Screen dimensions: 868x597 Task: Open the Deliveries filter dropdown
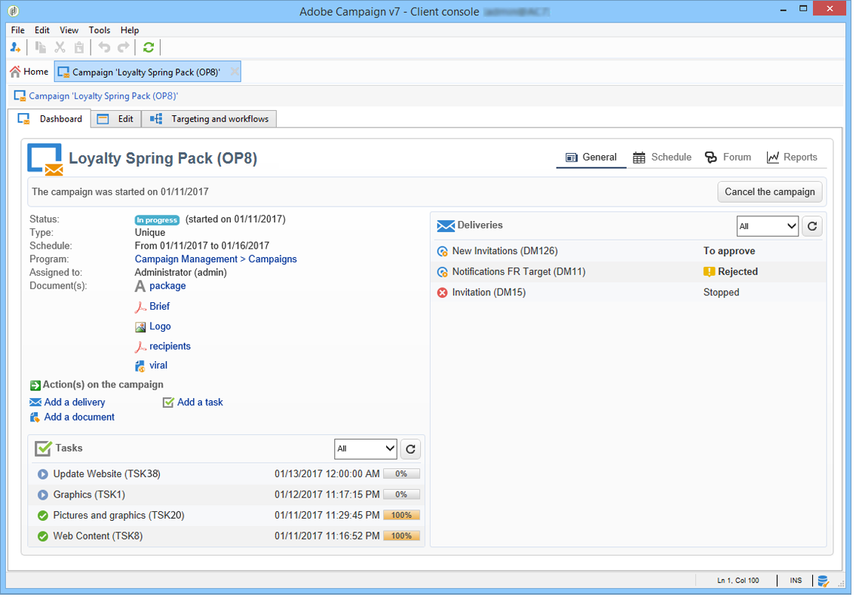[x=767, y=226]
